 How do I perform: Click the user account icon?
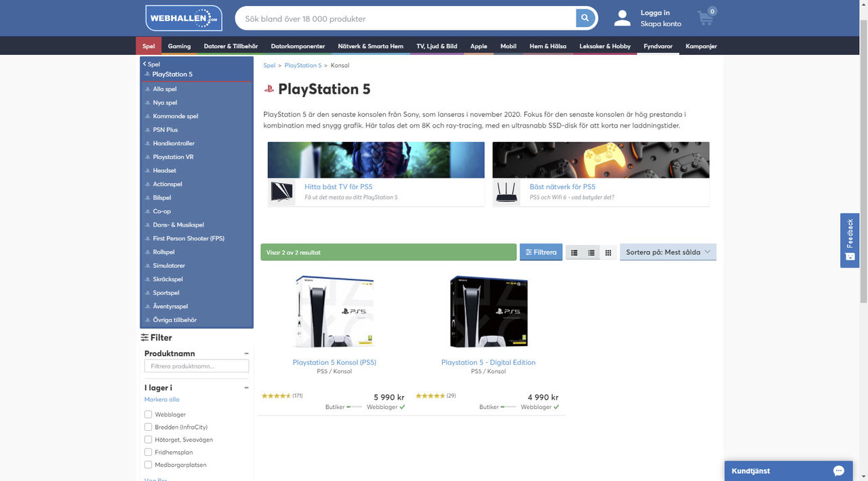point(622,18)
